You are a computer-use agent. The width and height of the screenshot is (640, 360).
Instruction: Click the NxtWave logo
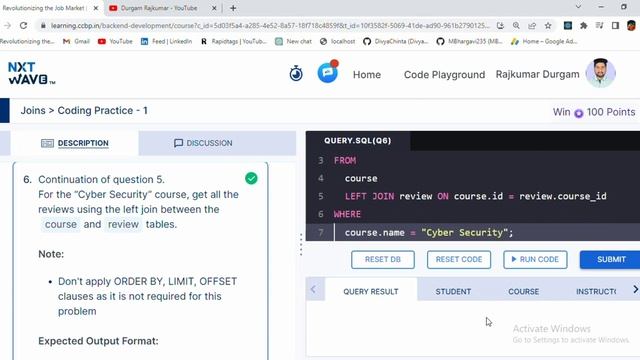coord(31,73)
